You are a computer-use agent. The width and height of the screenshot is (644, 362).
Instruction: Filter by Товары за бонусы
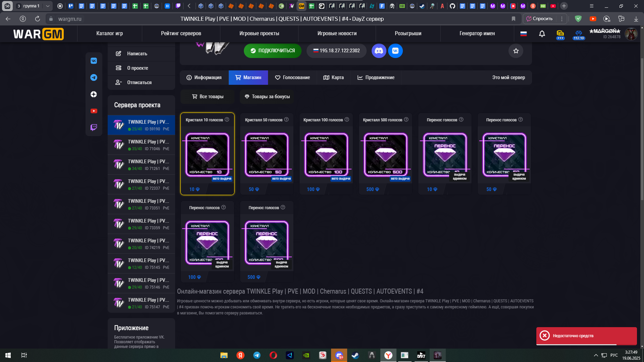[267, 97]
